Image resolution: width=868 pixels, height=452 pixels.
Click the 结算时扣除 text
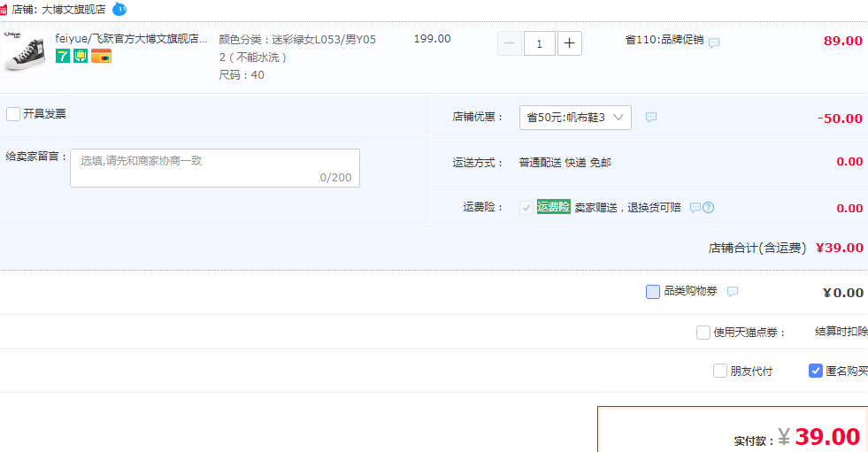point(841,332)
